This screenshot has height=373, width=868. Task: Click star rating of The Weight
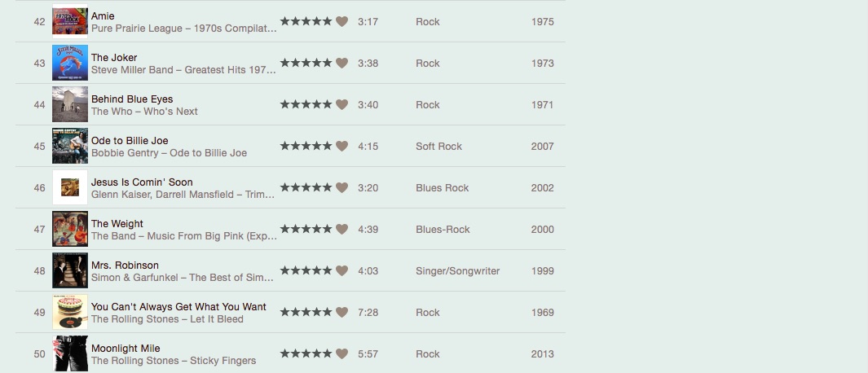306,230
